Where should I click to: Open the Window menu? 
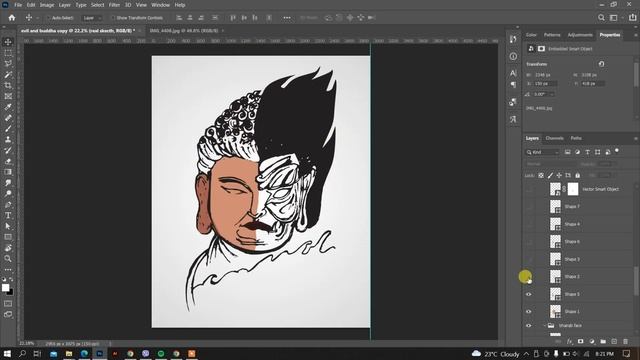160,5
